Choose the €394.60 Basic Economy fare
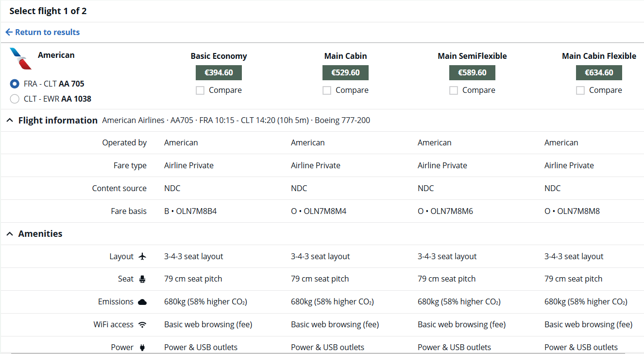The height and width of the screenshot is (354, 644). tap(219, 72)
